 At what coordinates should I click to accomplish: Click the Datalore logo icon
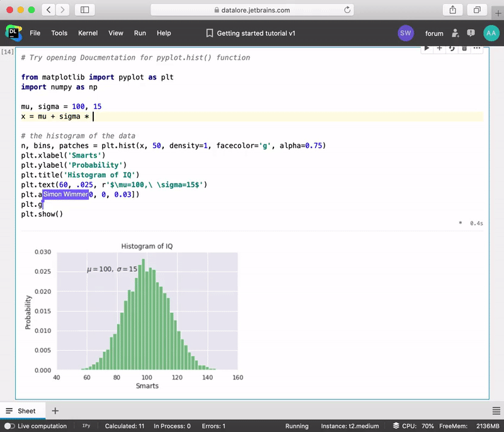13,33
